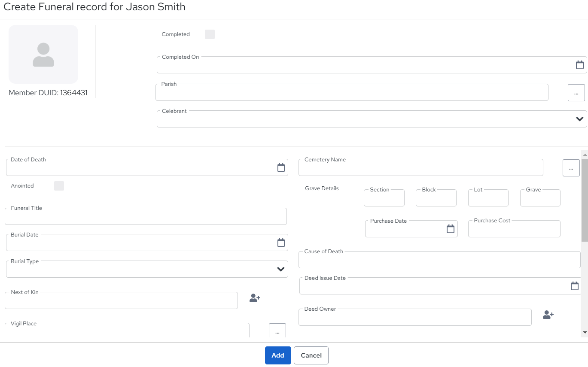588x367 pixels.
Task: Open Parish lookup with ellipsis button
Action: pos(576,93)
